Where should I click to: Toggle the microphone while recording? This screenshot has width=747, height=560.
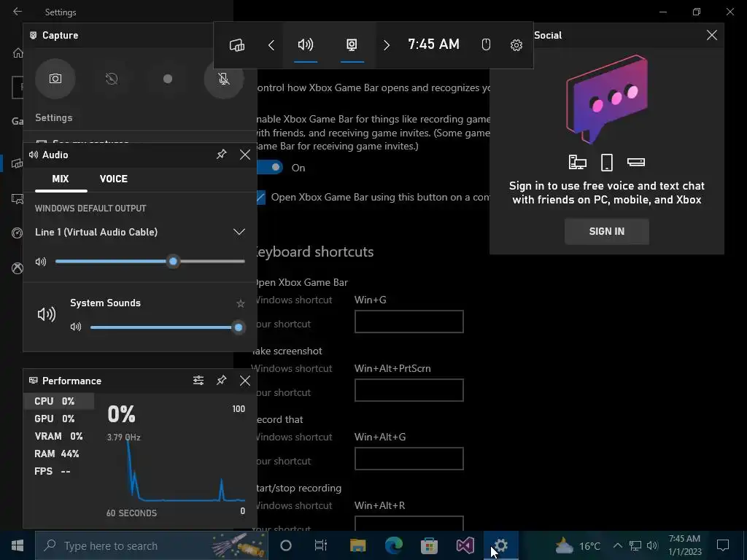pyautogui.click(x=224, y=79)
